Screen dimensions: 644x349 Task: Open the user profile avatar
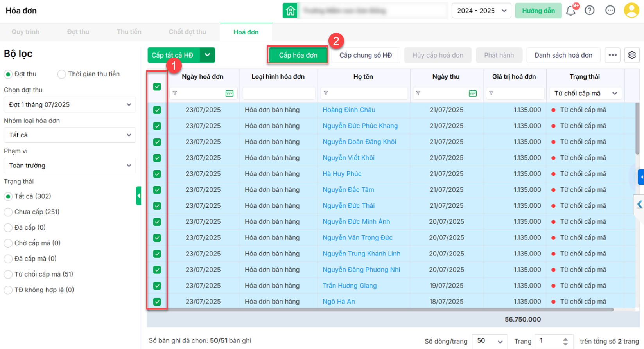coord(631,11)
